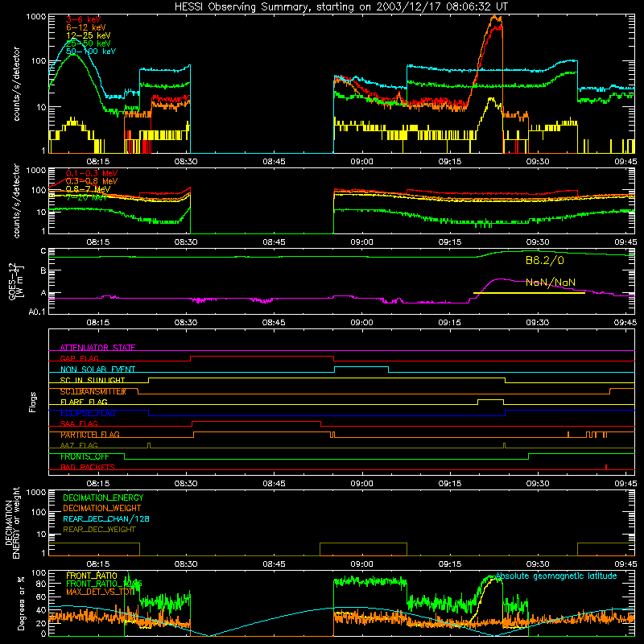Screen dimensions: 644x644
Task: Click the 0.3-0.8 MeV legend label
Action: pos(92,181)
